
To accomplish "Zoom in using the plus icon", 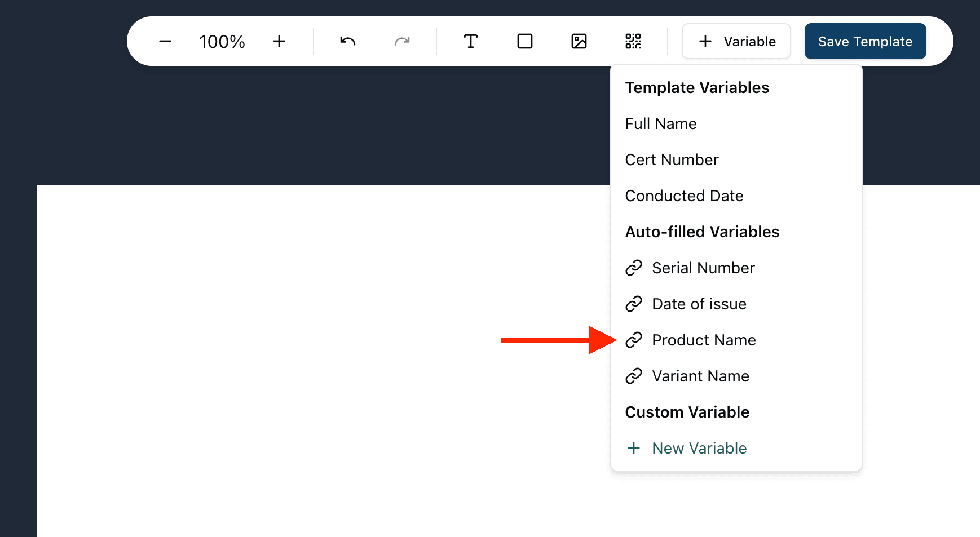I will [x=279, y=41].
